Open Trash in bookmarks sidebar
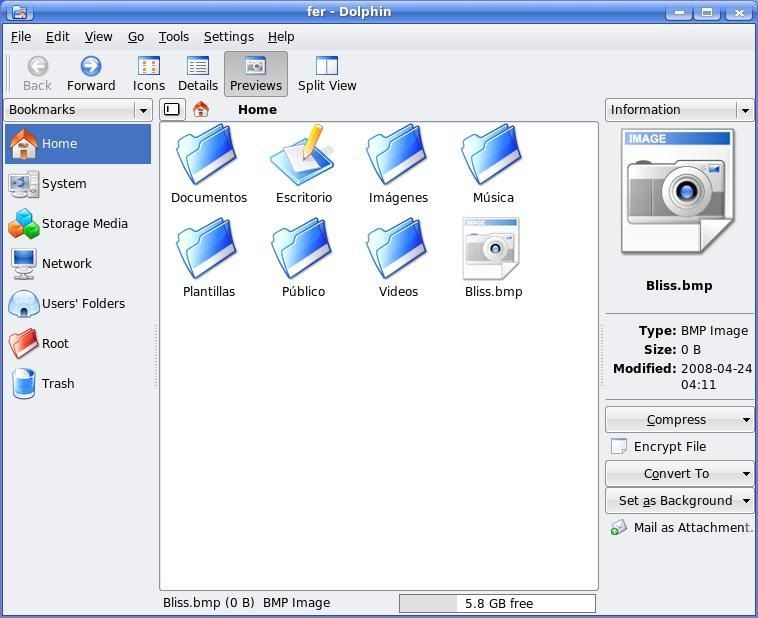 [78, 383]
